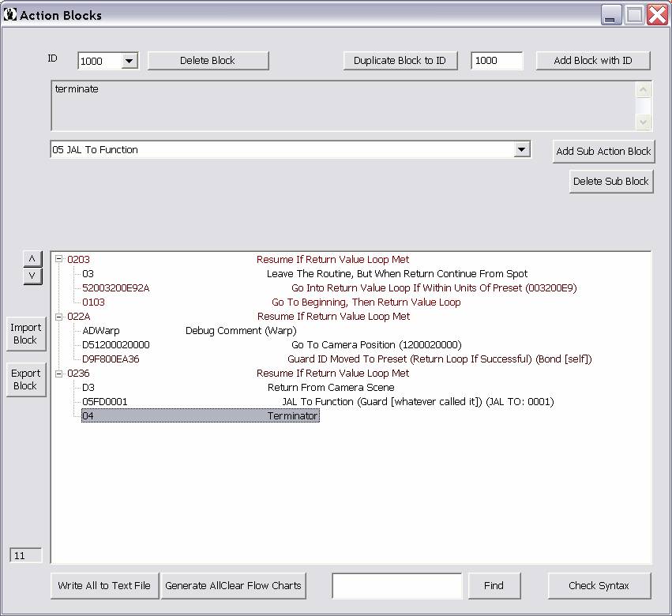Click Write All to Text File button
Image resolution: width=672 pixels, height=616 pixels.
coord(104,585)
